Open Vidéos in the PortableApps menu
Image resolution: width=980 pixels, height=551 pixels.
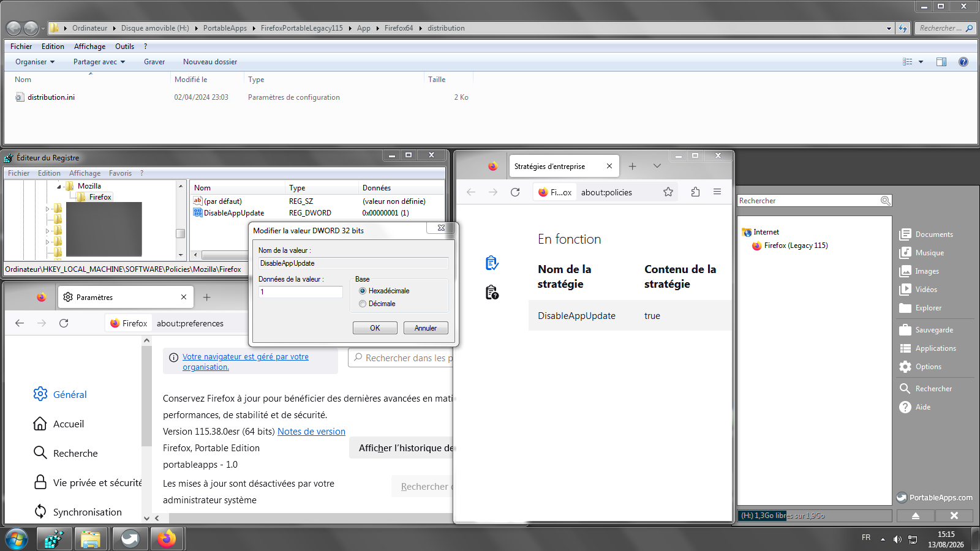tap(919, 290)
